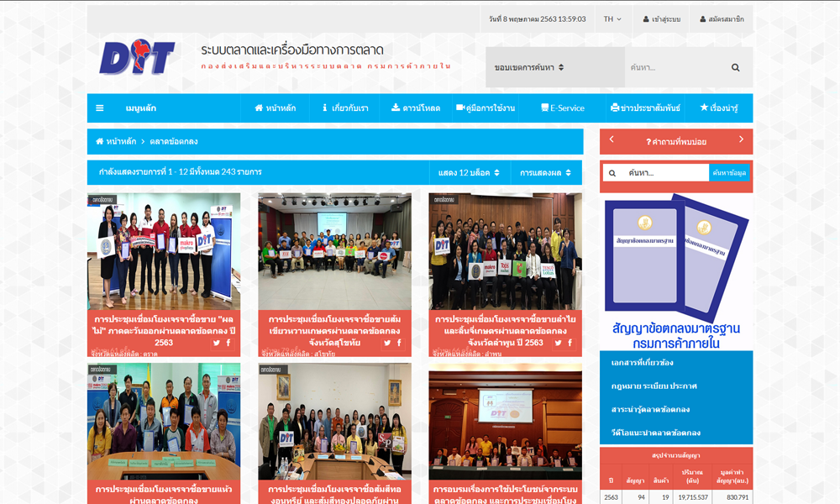The image size is (840, 504).
Task: Open the language selector TH
Action: coord(612,18)
